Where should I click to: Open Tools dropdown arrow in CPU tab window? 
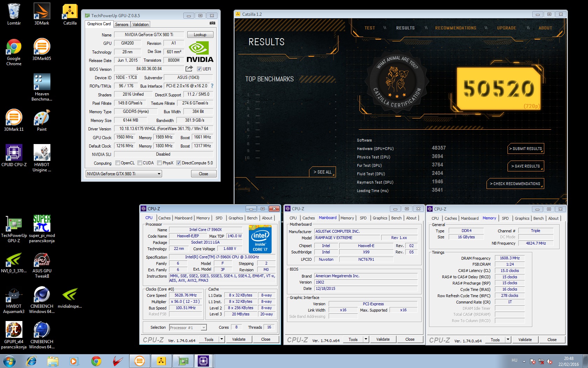(x=222, y=339)
